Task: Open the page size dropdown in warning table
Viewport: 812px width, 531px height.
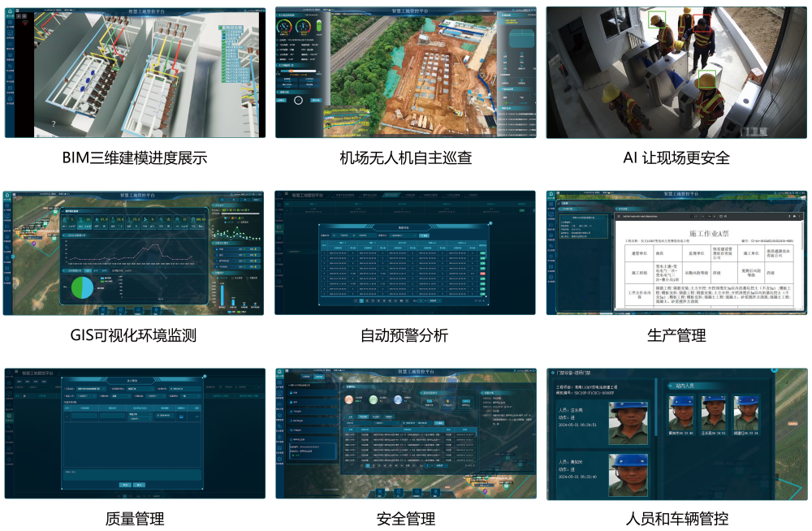Action: coord(436,300)
